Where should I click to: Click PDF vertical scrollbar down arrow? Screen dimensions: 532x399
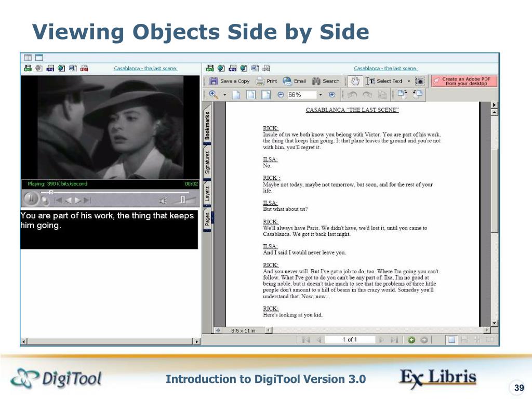click(495, 323)
